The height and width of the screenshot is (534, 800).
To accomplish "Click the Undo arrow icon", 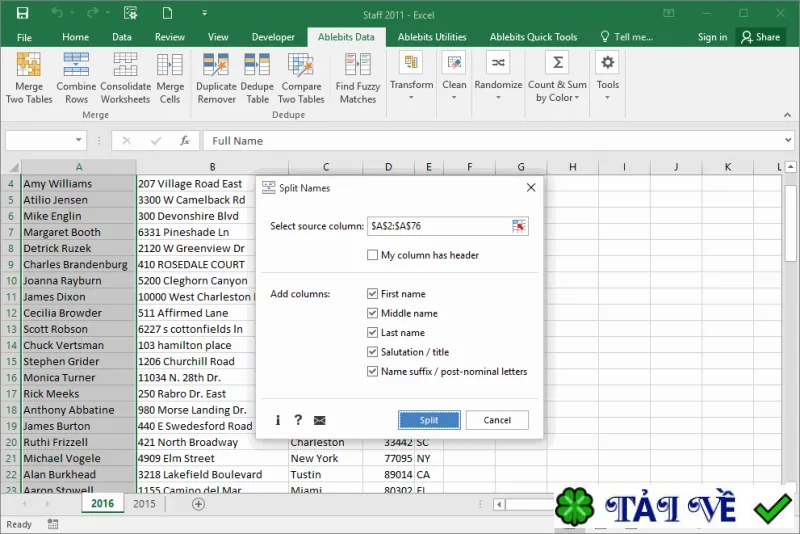I will pos(57,13).
